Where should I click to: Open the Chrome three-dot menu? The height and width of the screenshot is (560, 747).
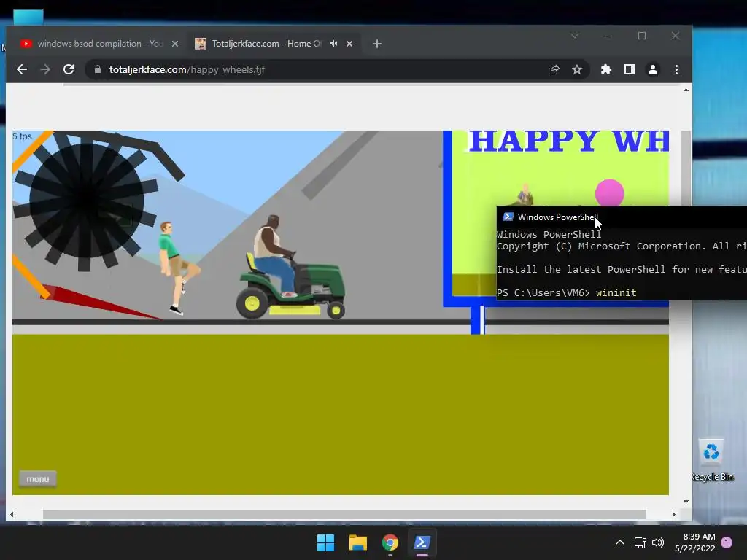coord(676,70)
